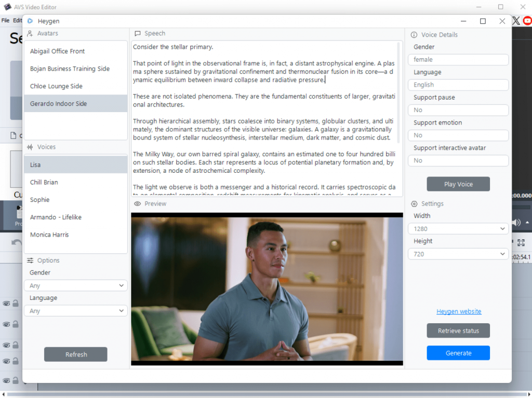Toggle the fourth track's eye visibility icon
Image resolution: width=532 pixels, height=398 pixels.
[6, 361]
